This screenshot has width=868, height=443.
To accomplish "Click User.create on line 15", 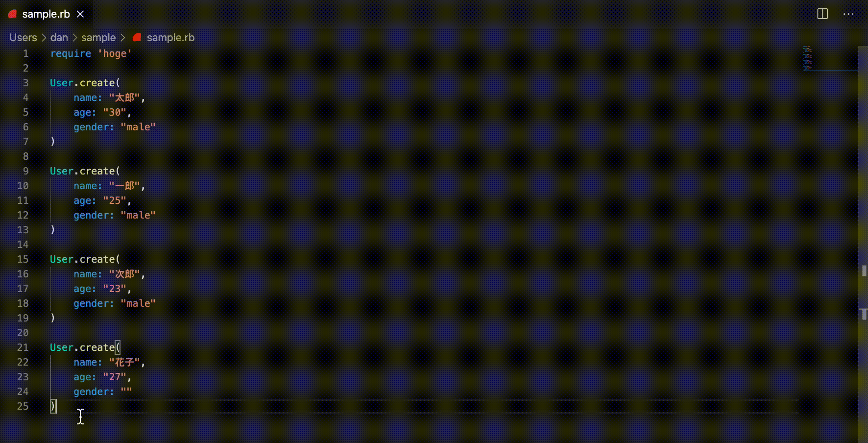I will 82,259.
